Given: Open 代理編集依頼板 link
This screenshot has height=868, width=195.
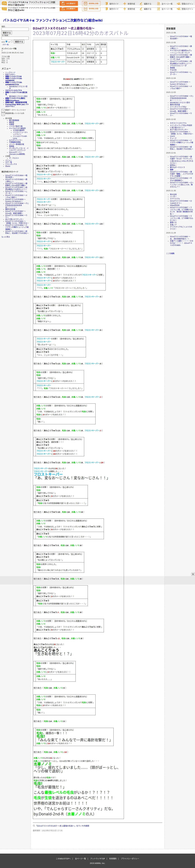Looking at the screenshot, I should pyautogui.click(x=15, y=142).
